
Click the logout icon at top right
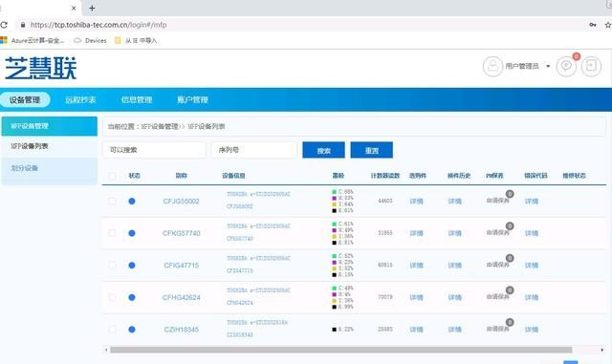pos(591,66)
